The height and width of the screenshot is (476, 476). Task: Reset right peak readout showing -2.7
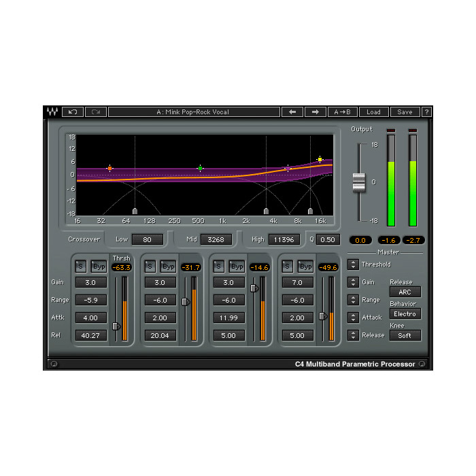(x=413, y=240)
